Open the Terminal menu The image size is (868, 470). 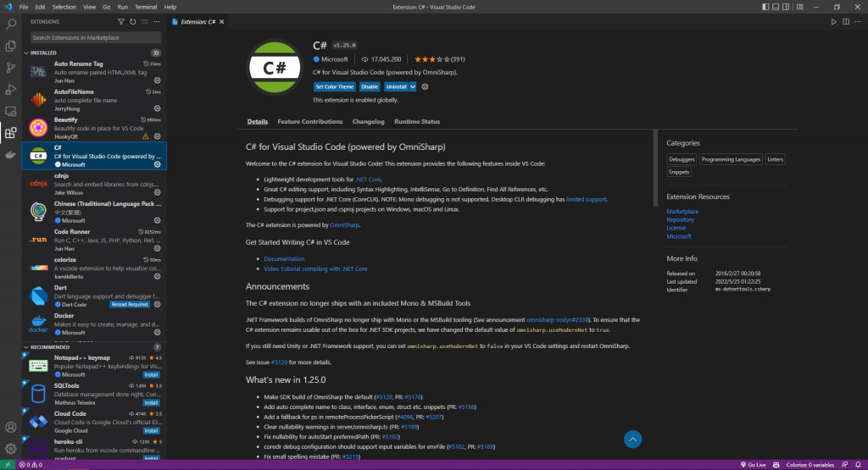pos(146,7)
